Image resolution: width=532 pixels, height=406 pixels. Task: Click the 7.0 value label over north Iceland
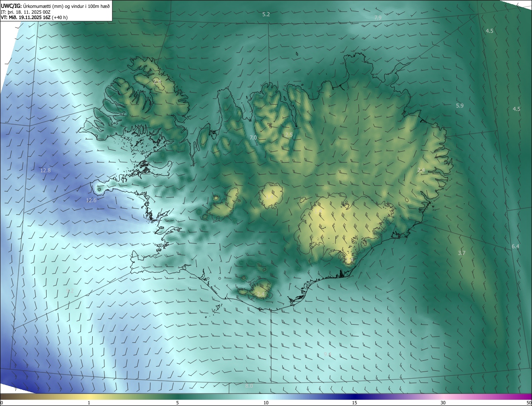254,137
